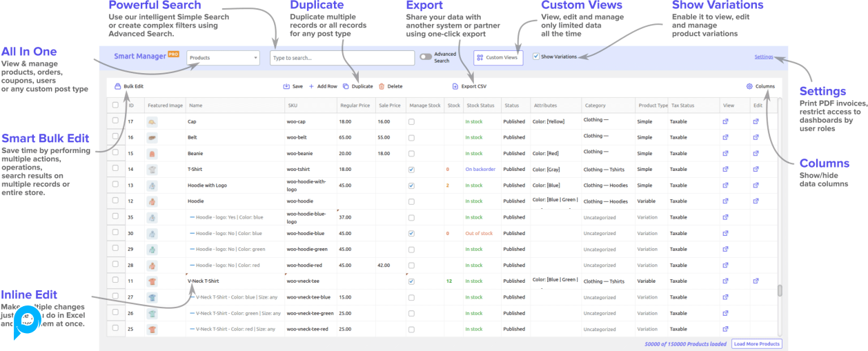Click the Type to search input field

(342, 58)
